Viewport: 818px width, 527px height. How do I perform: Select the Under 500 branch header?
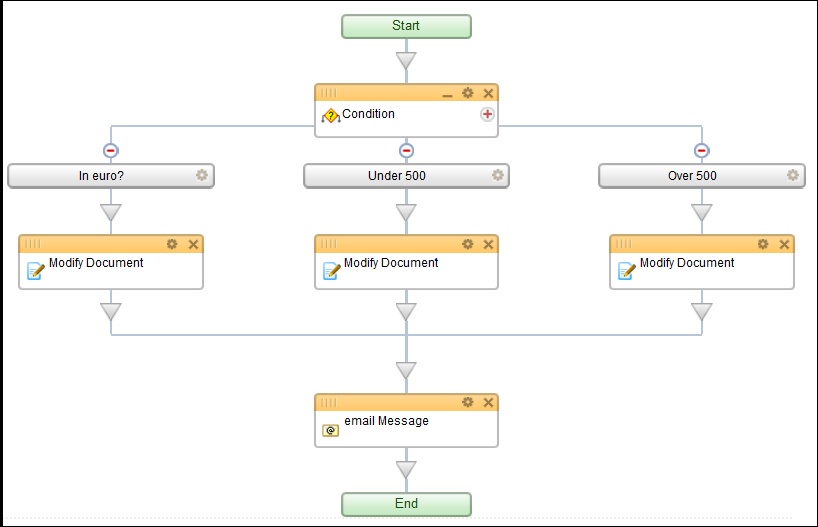(406, 176)
